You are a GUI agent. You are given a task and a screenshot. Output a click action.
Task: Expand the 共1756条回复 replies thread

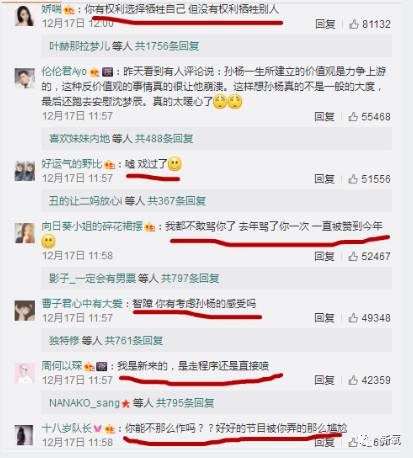[x=167, y=46]
